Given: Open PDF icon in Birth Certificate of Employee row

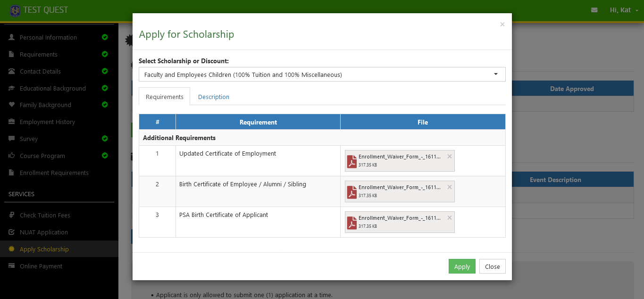Looking at the screenshot, I should point(352,192).
